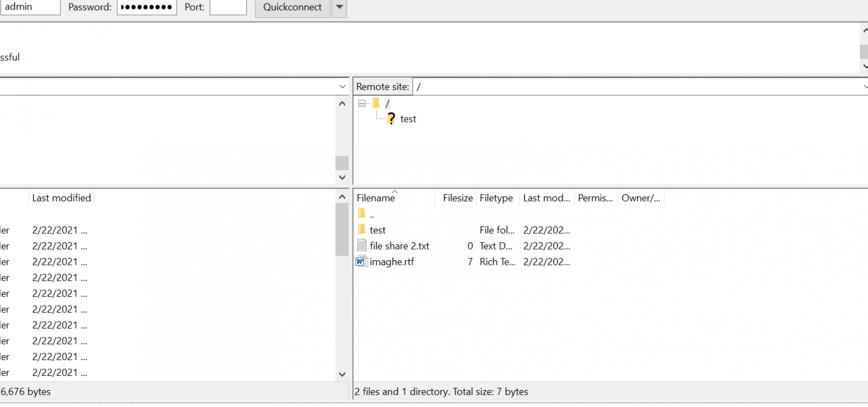Click Last modified header in local pane
Image resolution: width=868 pixels, height=407 pixels.
pyautogui.click(x=61, y=198)
